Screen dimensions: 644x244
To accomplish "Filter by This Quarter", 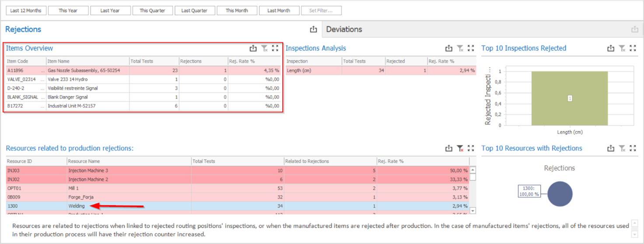I will 152,11.
